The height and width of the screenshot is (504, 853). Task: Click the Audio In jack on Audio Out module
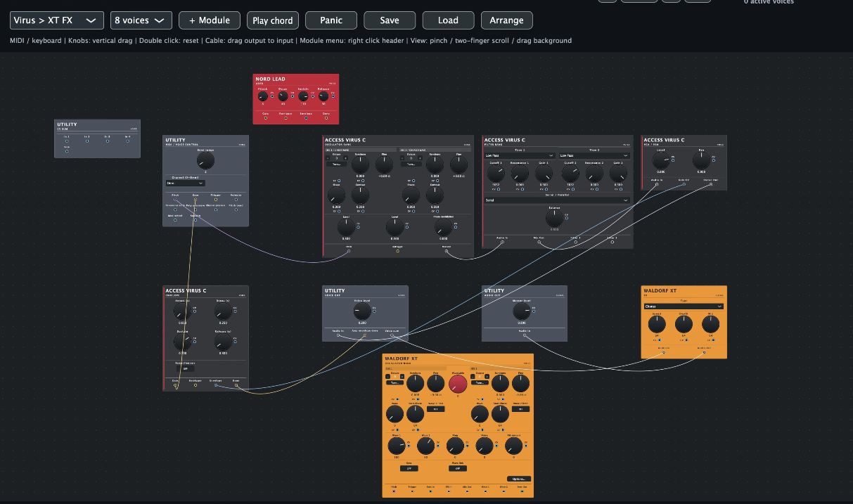[524, 335]
